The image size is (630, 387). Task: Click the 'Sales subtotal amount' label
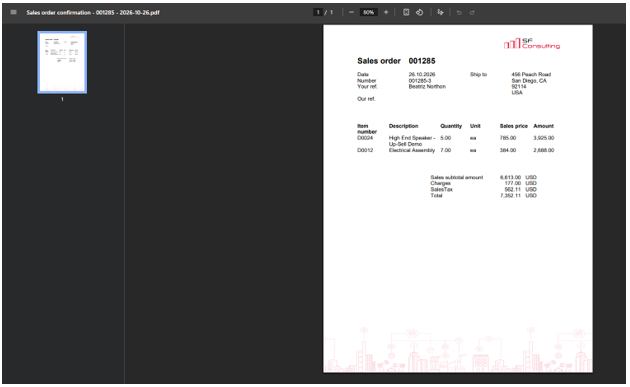457,177
